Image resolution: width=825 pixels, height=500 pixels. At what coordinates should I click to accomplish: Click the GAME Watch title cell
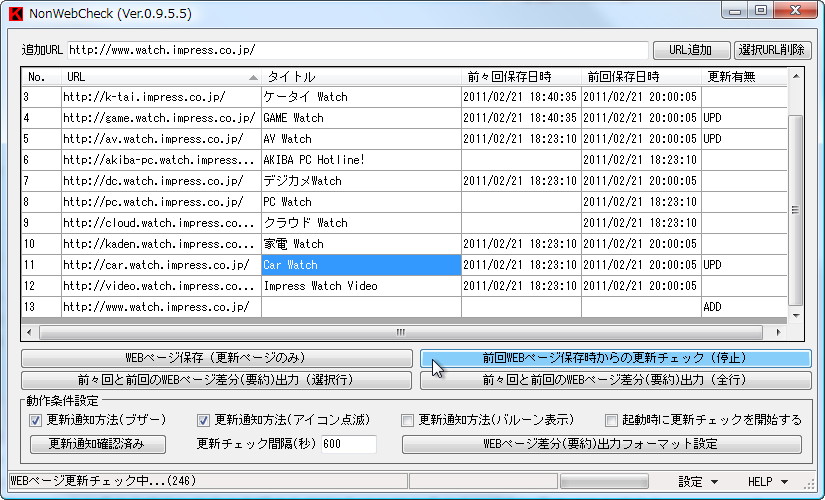click(361, 118)
